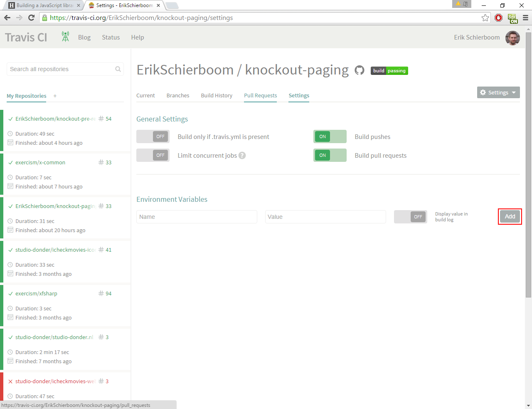532x409 pixels.
Task: Toggle Display value in build log switch
Action: point(411,217)
